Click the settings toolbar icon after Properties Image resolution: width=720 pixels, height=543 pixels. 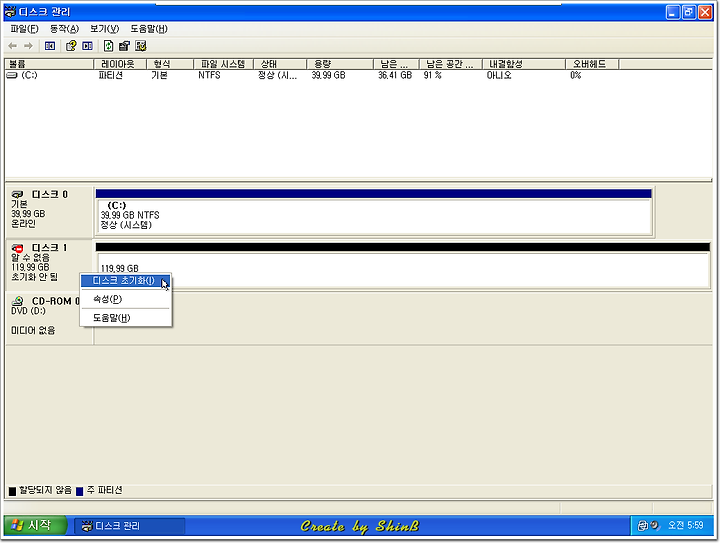click(141, 46)
